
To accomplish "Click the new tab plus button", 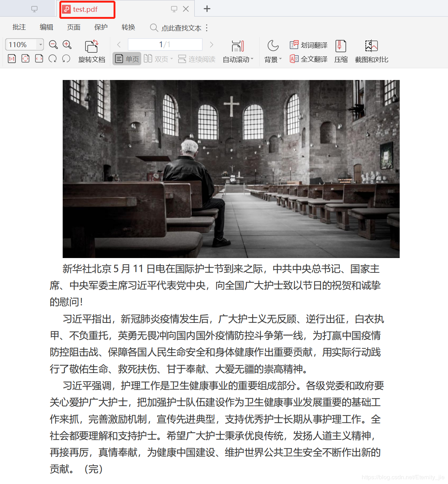I will coord(207,8).
